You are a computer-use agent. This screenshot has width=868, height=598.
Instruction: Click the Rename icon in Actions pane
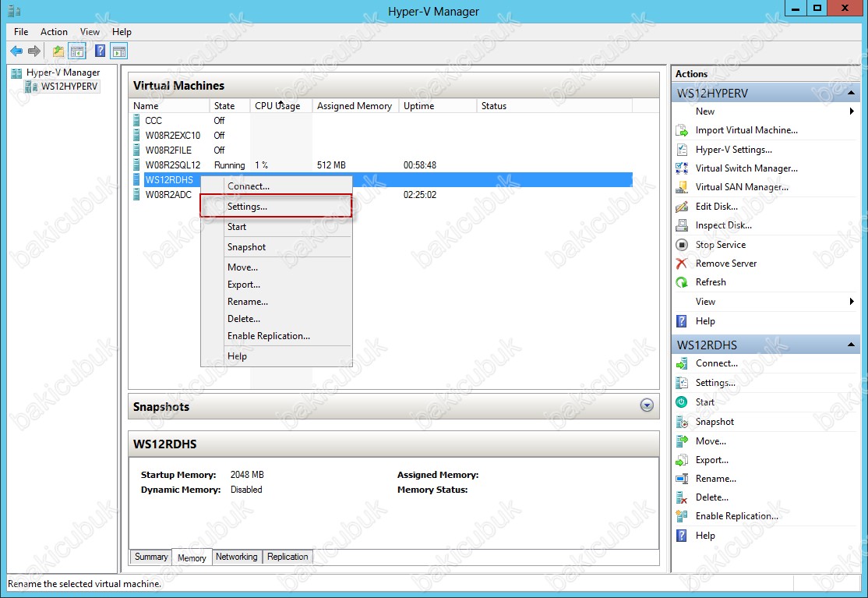coord(682,479)
